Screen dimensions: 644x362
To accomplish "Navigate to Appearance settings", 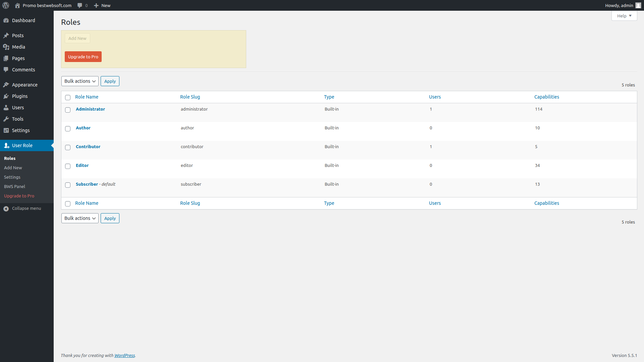I will [24, 84].
